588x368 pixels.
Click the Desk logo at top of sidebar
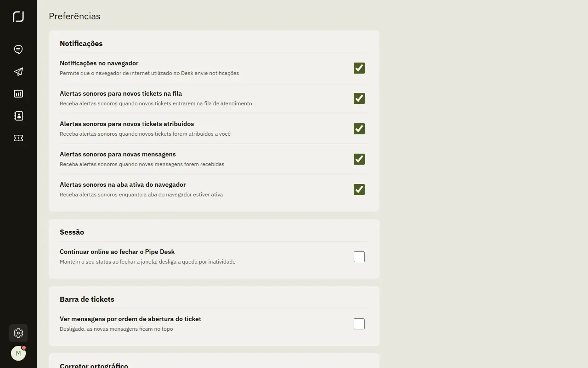tap(18, 17)
